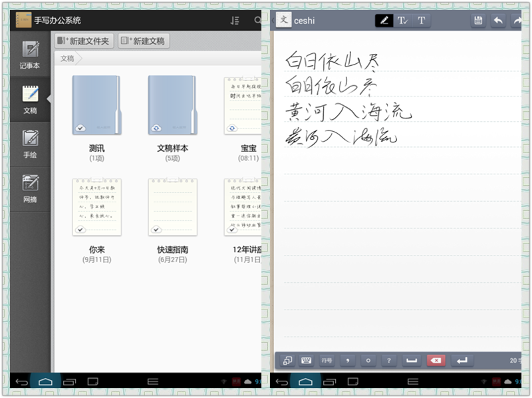Open recent apps in left screen
Screen dimensions: 532x398
(x=69, y=382)
